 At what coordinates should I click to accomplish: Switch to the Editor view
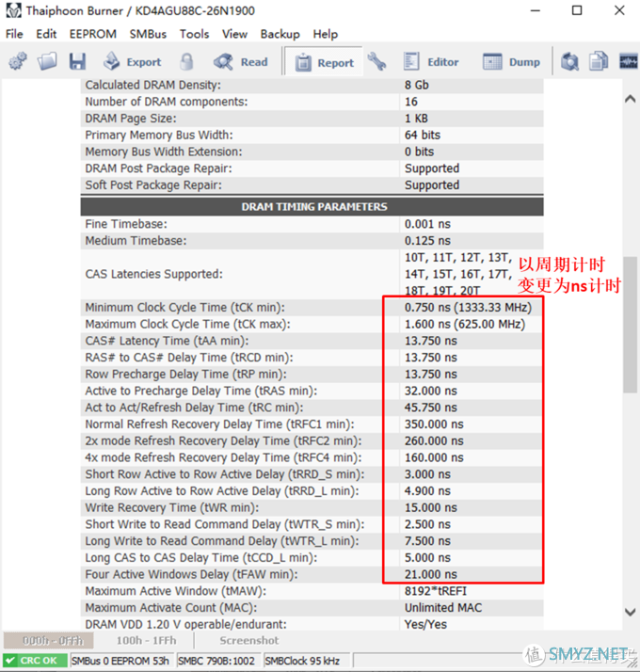point(432,62)
